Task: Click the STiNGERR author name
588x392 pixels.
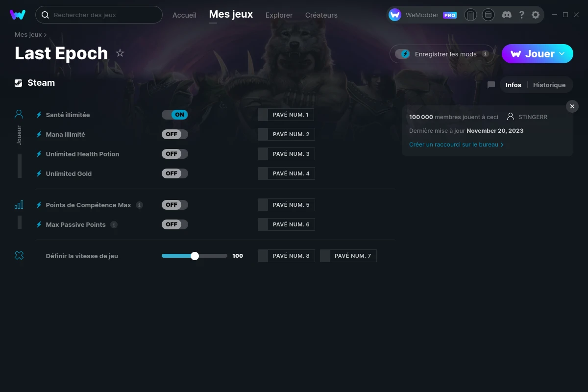Action: [x=533, y=117]
